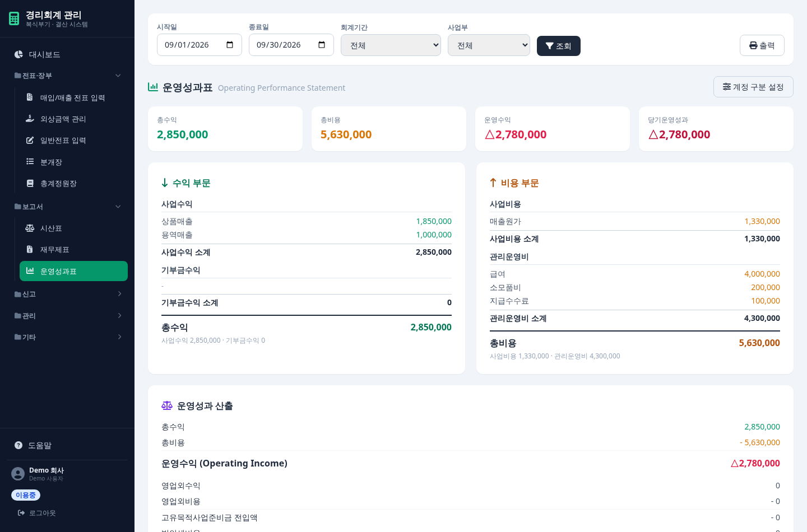Open the 시산표 report
Viewport: 807px width, 532px height.
pyautogui.click(x=73, y=228)
